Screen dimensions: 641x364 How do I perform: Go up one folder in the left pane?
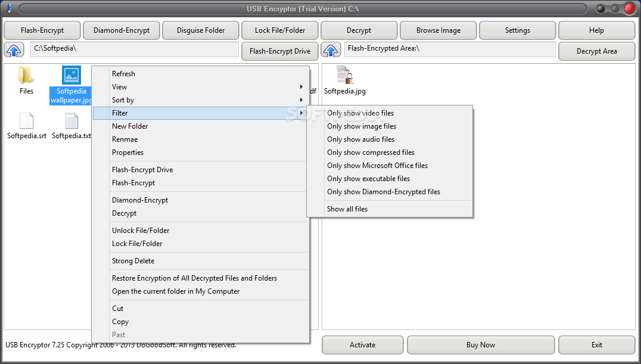[x=14, y=51]
